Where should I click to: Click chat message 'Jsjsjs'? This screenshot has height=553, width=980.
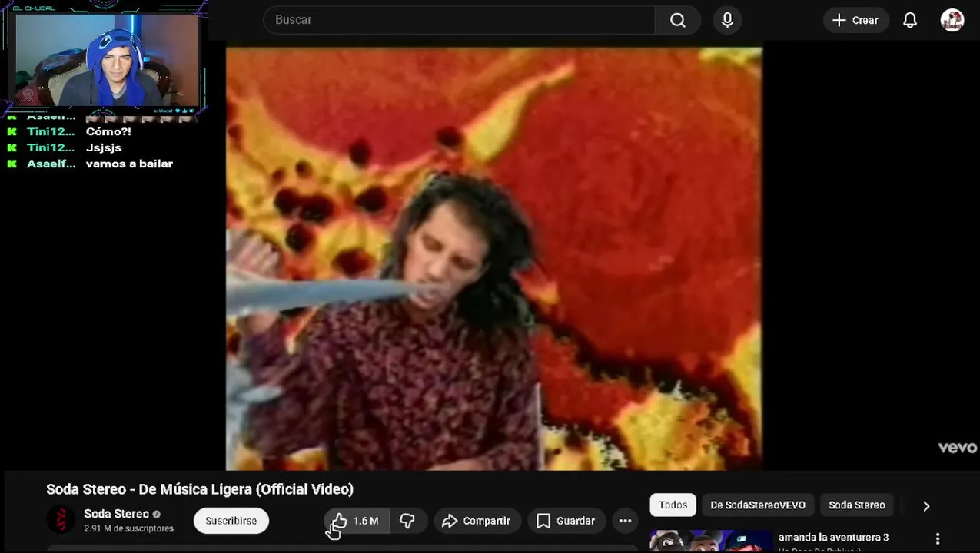(x=104, y=147)
